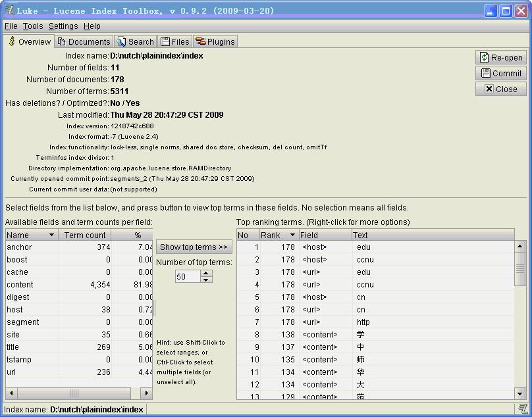Click the Text column header
Screen dimensions: 532x417
coord(433,235)
